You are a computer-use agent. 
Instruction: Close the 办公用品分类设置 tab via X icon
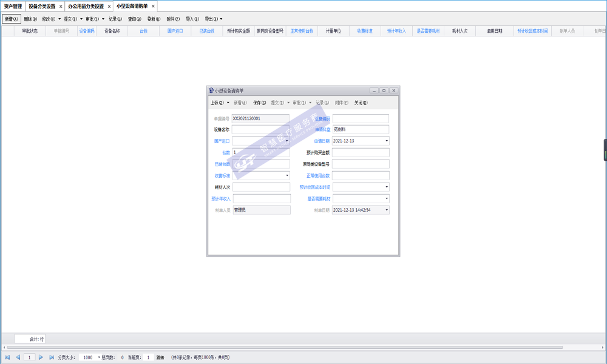click(109, 6)
